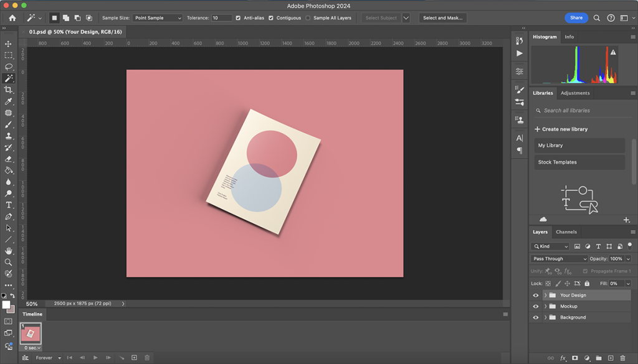638x364 pixels.
Task: Click the Select and Mask button
Action: click(442, 18)
